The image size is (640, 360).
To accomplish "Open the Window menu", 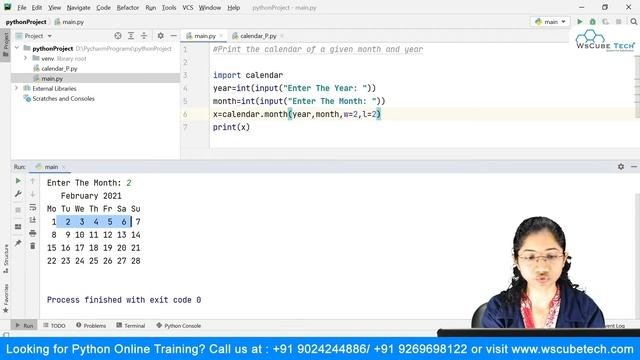I will click(x=210, y=8).
